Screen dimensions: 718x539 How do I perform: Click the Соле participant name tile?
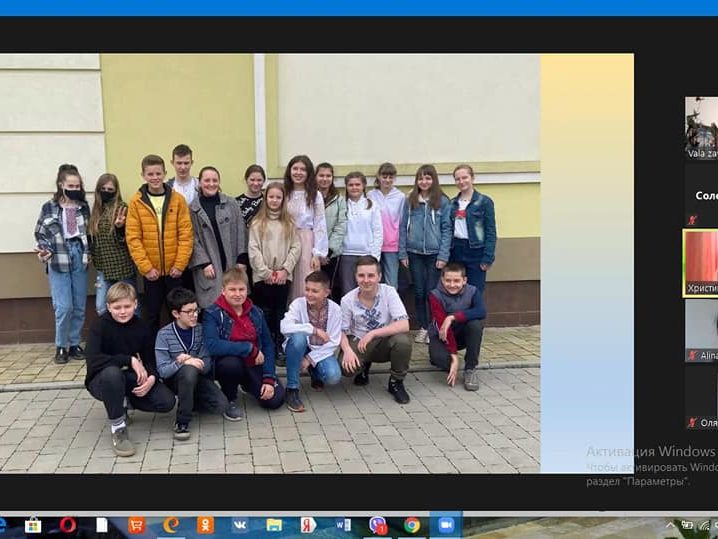pyautogui.click(x=704, y=197)
